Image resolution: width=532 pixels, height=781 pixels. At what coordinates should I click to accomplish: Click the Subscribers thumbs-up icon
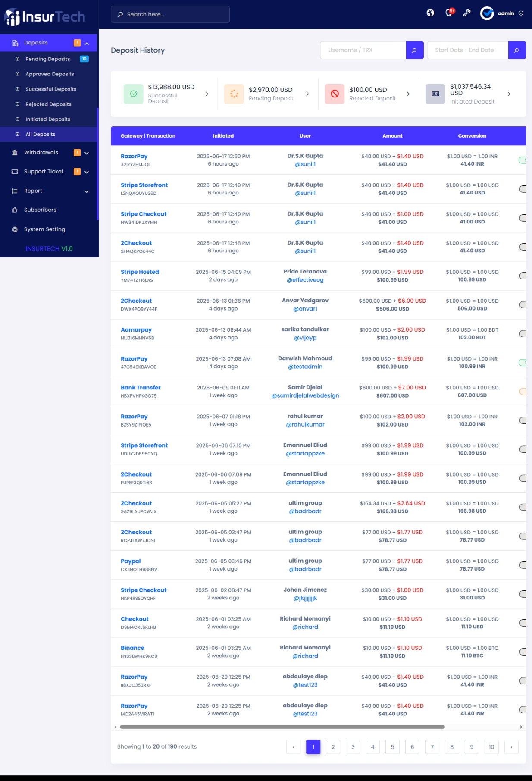point(15,210)
